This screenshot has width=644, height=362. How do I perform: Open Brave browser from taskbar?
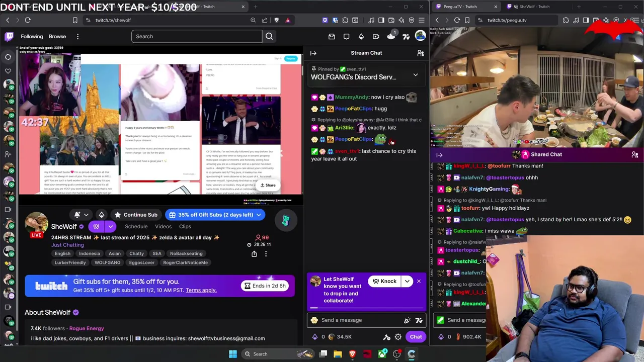352,354
